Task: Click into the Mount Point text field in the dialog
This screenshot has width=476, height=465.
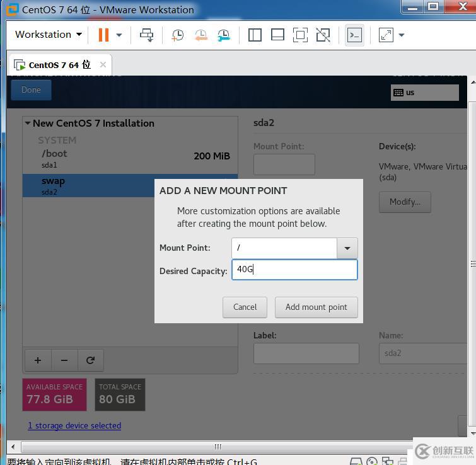Action: (284, 248)
